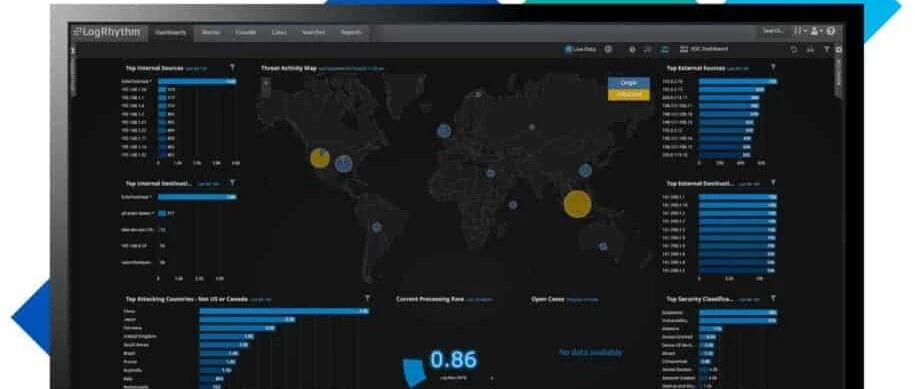Expand the right side panel handle
Screen dimensions: 915x389
[839, 73]
